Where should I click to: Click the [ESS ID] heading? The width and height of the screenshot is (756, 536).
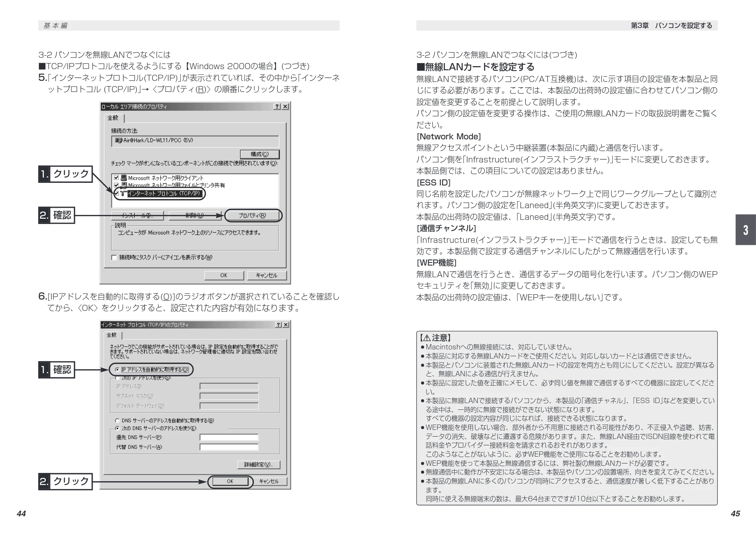[434, 182]
